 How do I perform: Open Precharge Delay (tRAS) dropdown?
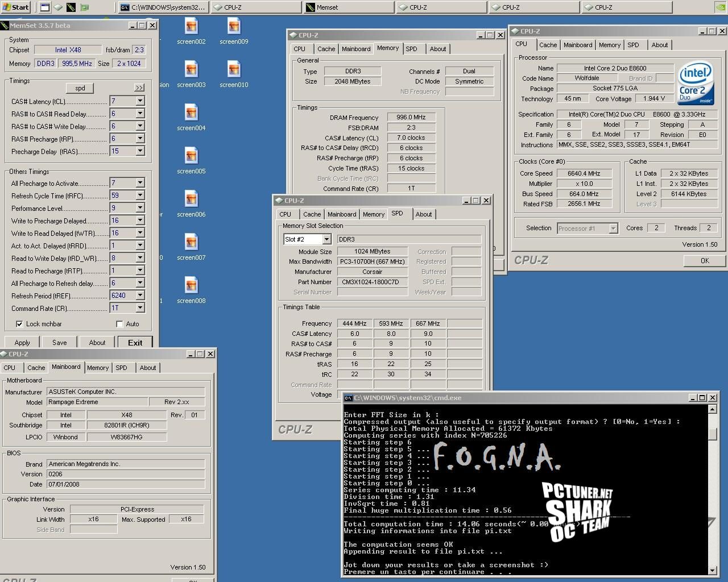tap(140, 151)
